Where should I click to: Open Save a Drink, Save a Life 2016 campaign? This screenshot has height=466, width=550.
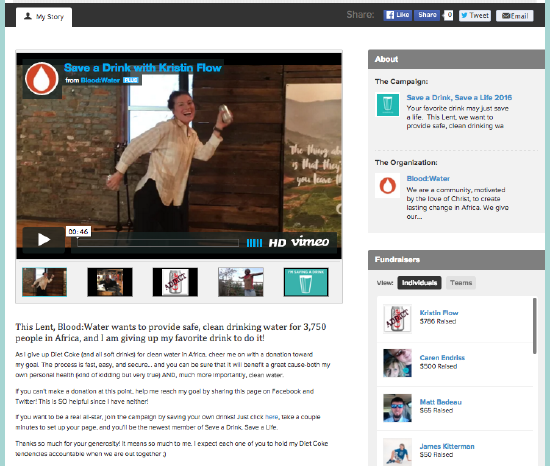tap(459, 97)
